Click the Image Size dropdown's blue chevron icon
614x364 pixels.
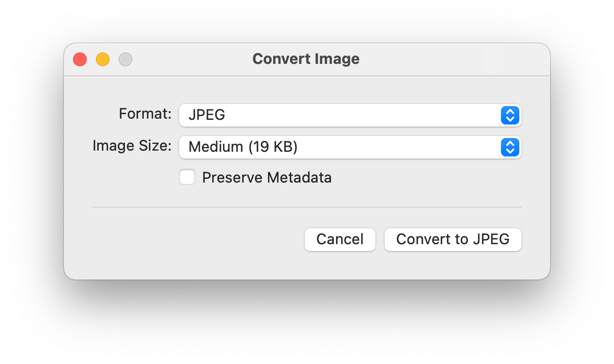coord(510,147)
